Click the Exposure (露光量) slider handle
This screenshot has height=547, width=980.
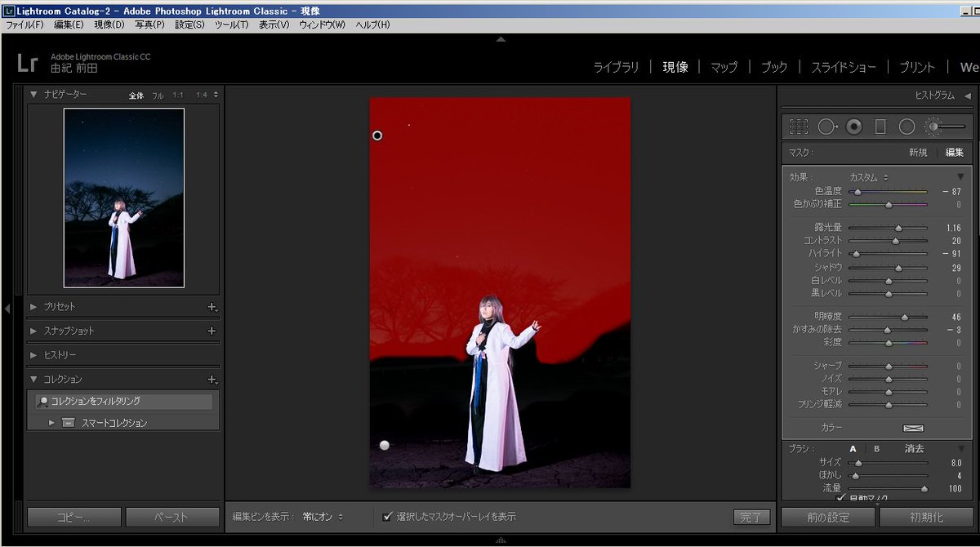click(898, 228)
